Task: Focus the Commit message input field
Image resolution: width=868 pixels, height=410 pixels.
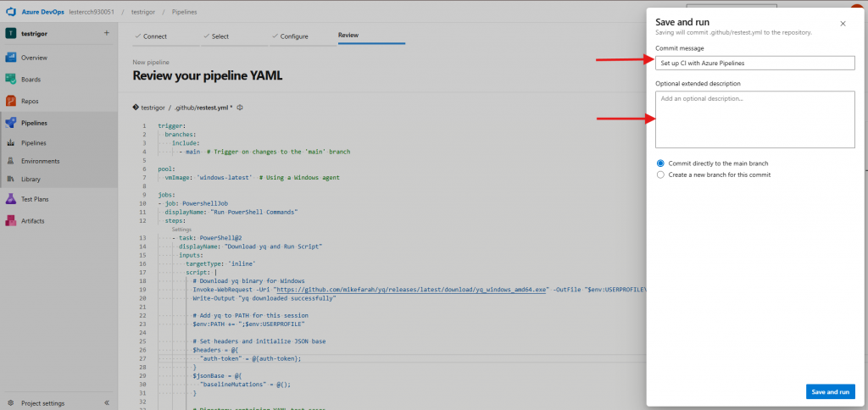Action: point(755,63)
